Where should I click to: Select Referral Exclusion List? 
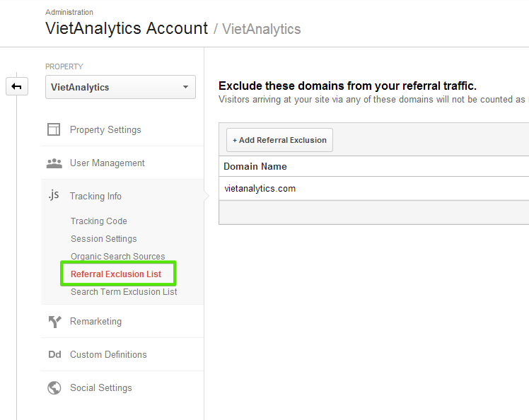(x=116, y=274)
